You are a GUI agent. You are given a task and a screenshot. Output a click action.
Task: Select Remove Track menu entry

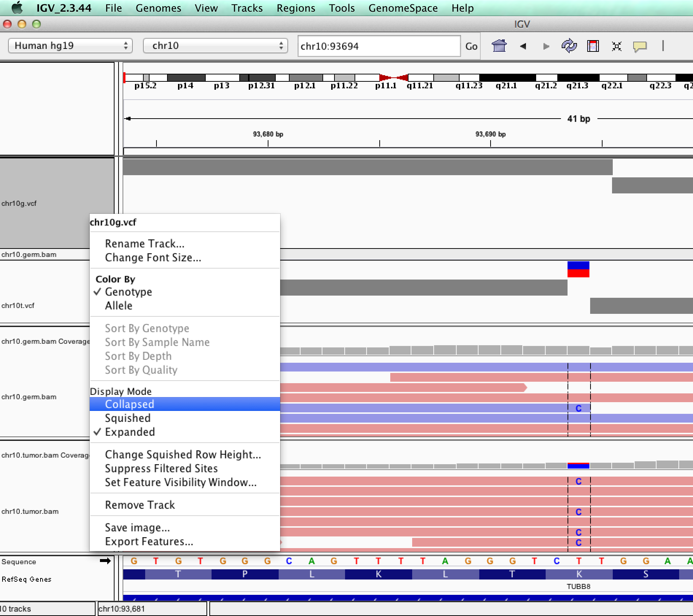[185, 505]
